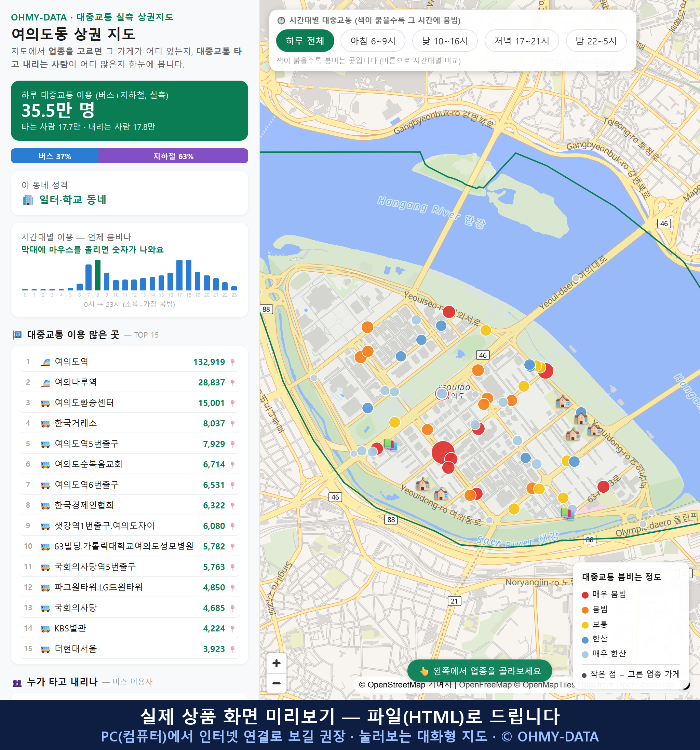
Task: Click the light blue 매우 한산 legend swatch
Action: [x=585, y=655]
